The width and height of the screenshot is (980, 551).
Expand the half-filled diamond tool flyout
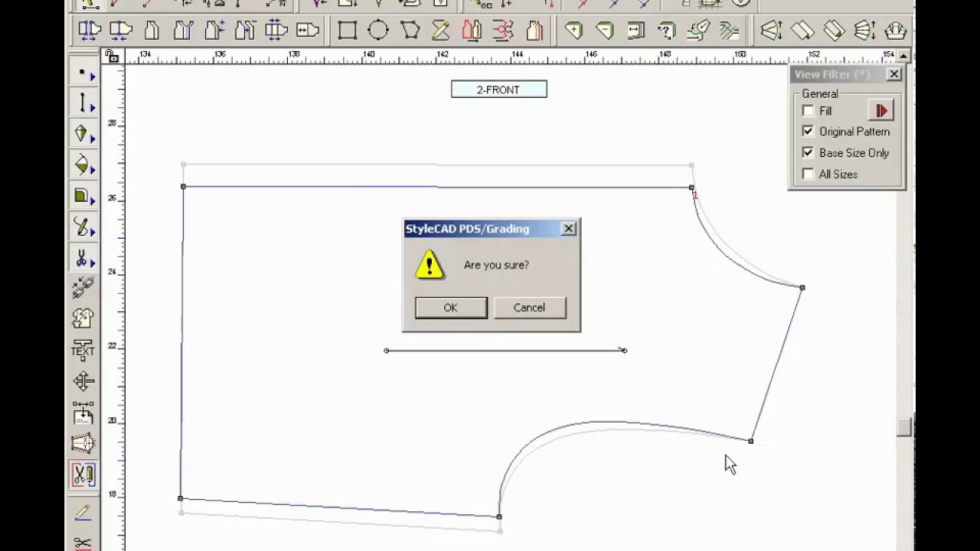(x=93, y=170)
